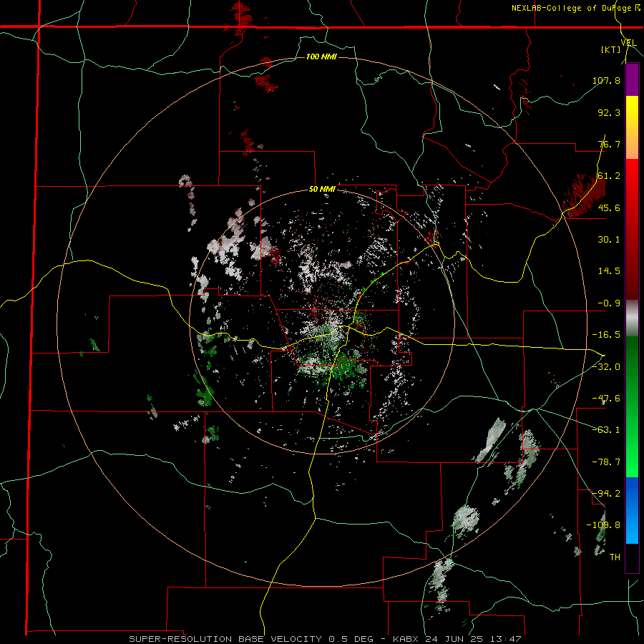Image resolution: width=644 pixels, height=644 pixels.
Task: Click the VEL legend title
Action: click(628, 42)
